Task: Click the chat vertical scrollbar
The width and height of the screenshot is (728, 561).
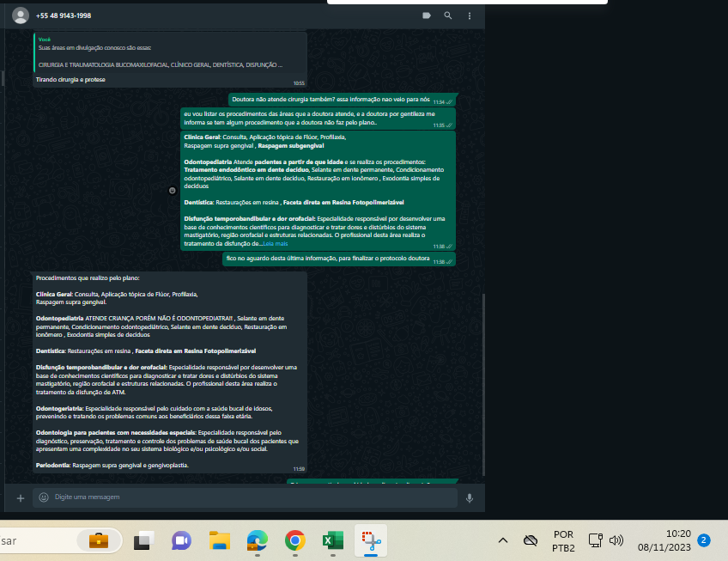Action: tap(482, 385)
